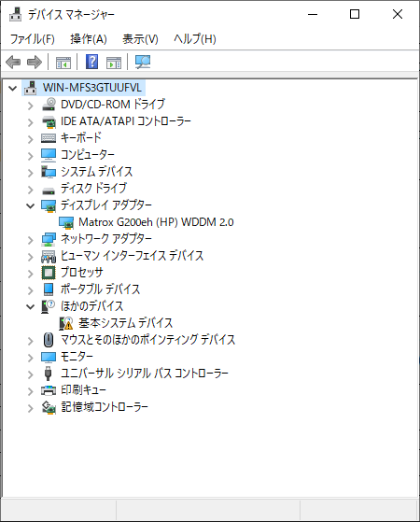Click the scan for hardware changes icon
The width and height of the screenshot is (420, 522).
pos(143,62)
